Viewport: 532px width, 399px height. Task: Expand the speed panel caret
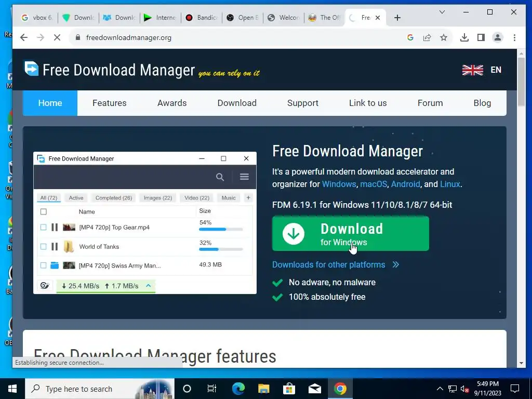148,286
